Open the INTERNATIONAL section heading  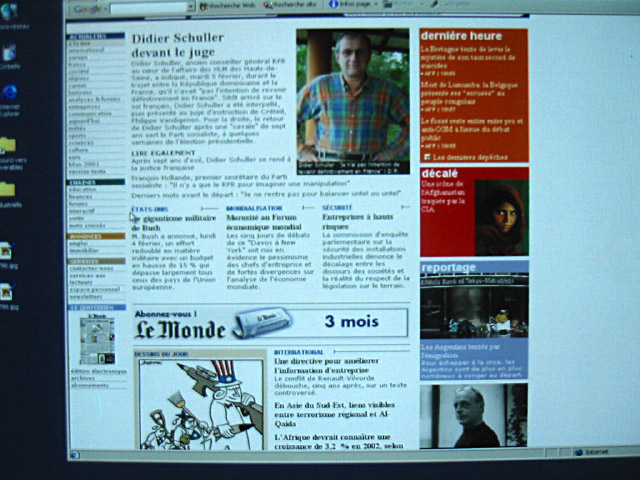pyautogui.click(x=299, y=352)
